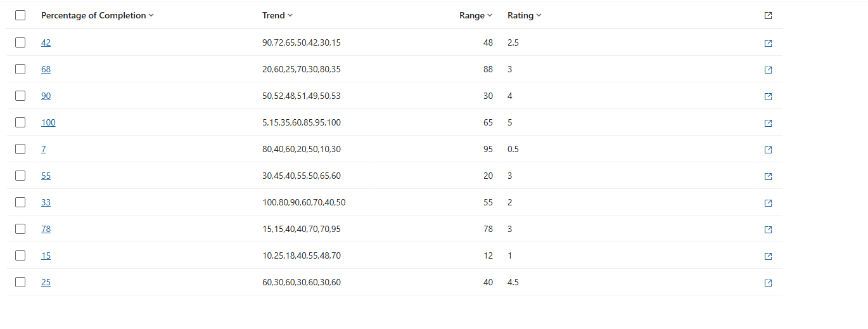Click the open-record icon for the row rated 0.5

coord(768,150)
